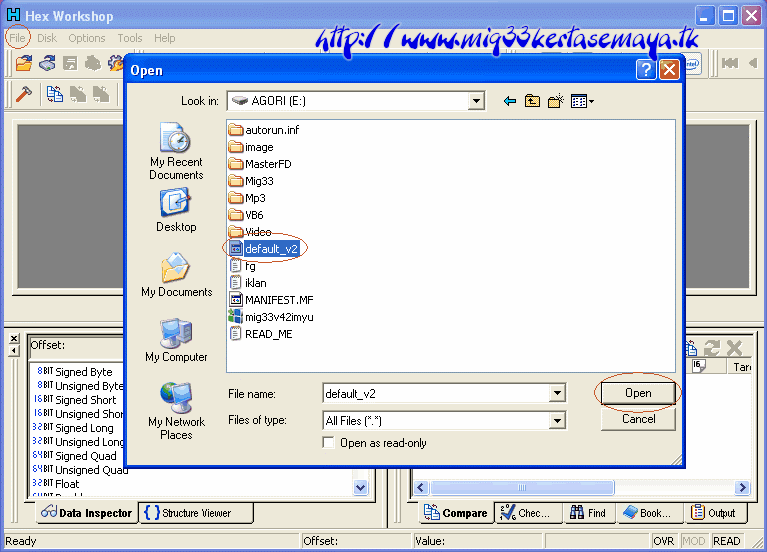Open the Views menu icon in dialog

[x=582, y=101]
